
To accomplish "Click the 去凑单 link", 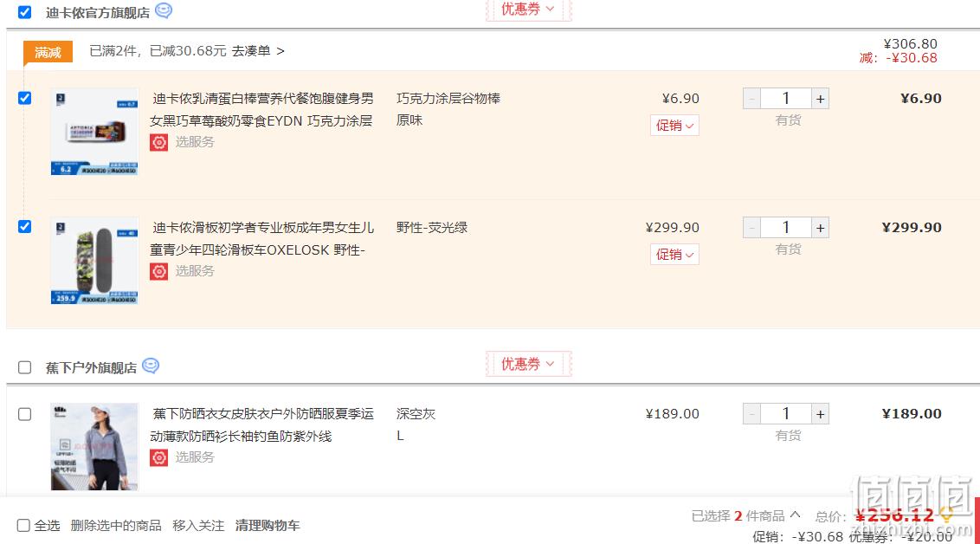I will [258, 51].
